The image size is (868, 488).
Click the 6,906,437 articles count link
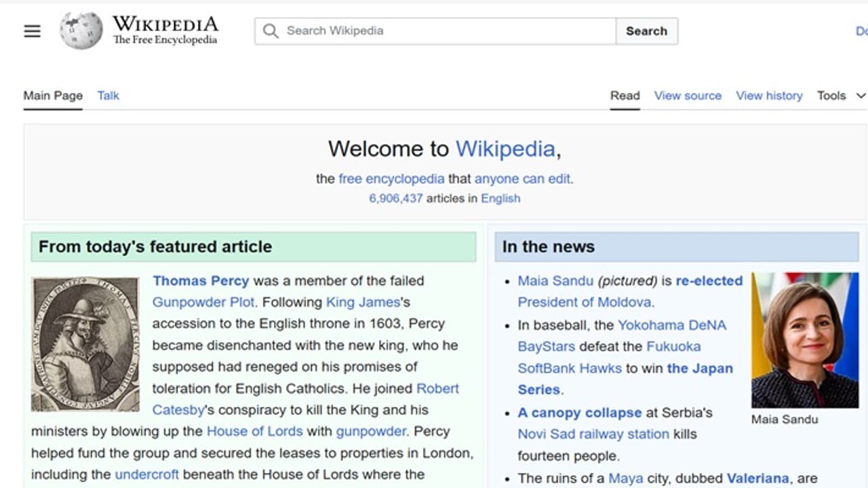[x=396, y=198]
